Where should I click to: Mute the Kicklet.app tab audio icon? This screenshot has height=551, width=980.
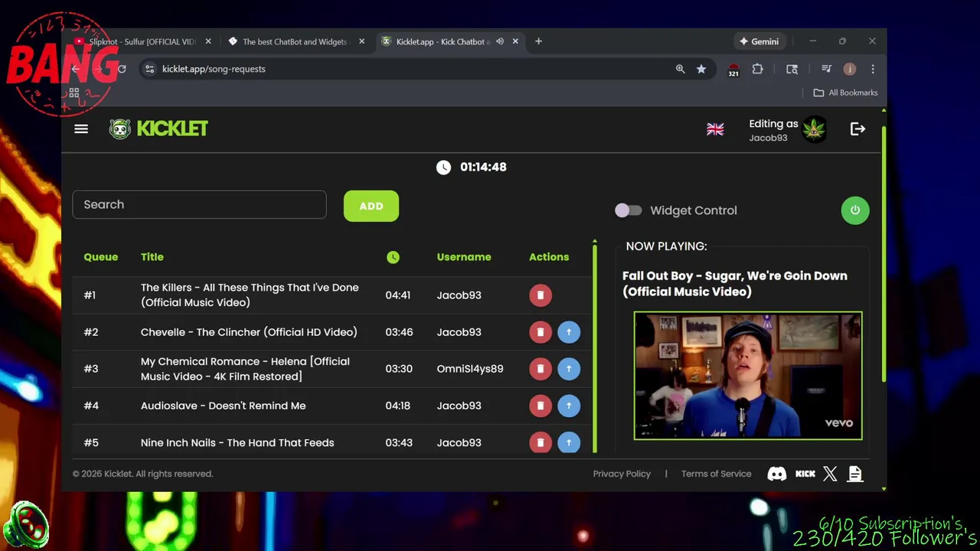point(500,41)
